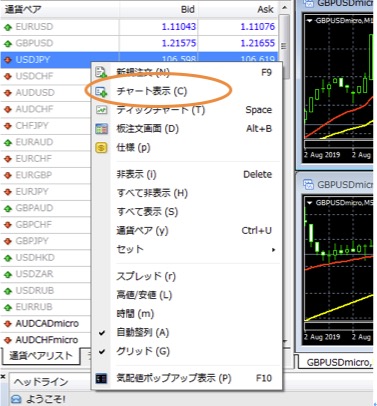Select チャート表示 (C) menu entry

(x=187, y=91)
